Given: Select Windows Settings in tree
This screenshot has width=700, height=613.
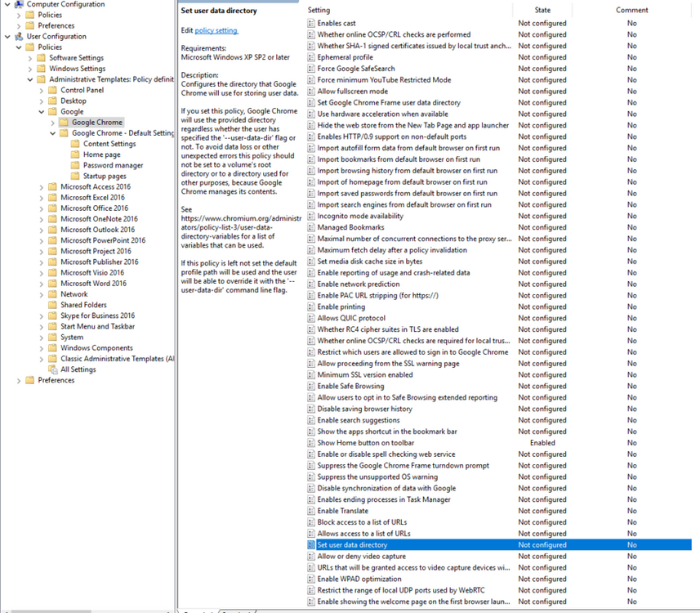Looking at the screenshot, I should 78,69.
